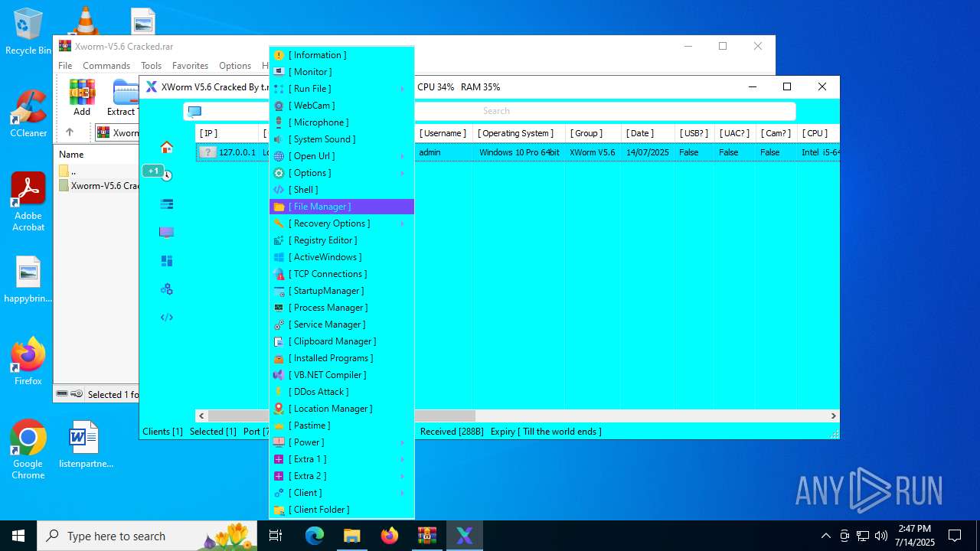
Task: Click the USB? column header
Action: pyautogui.click(x=694, y=133)
